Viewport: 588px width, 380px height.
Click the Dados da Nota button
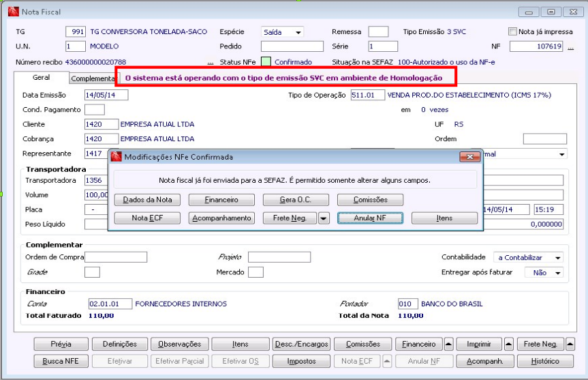tap(147, 200)
